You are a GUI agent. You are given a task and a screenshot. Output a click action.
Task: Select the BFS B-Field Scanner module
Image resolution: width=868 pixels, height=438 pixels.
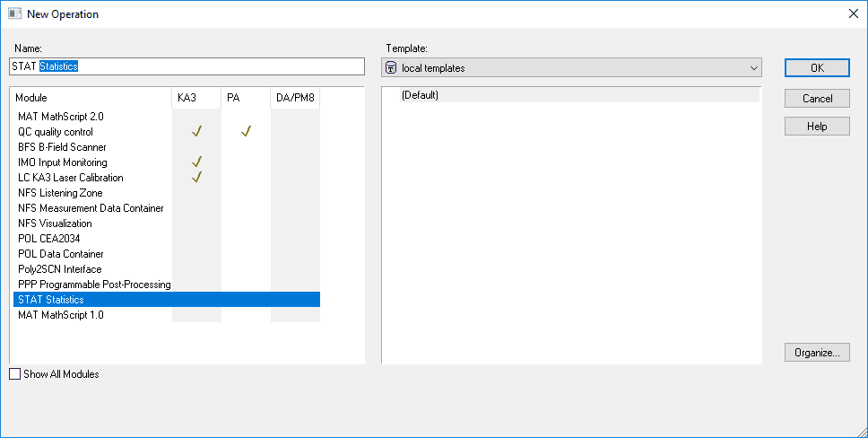62,147
